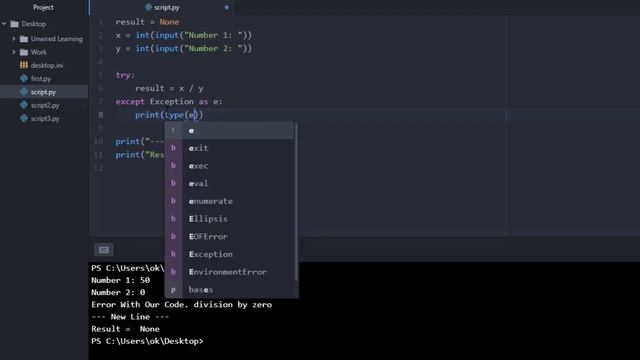This screenshot has width=640, height=360.
Task: Click the first.py Python file icon
Action: click(x=24, y=78)
